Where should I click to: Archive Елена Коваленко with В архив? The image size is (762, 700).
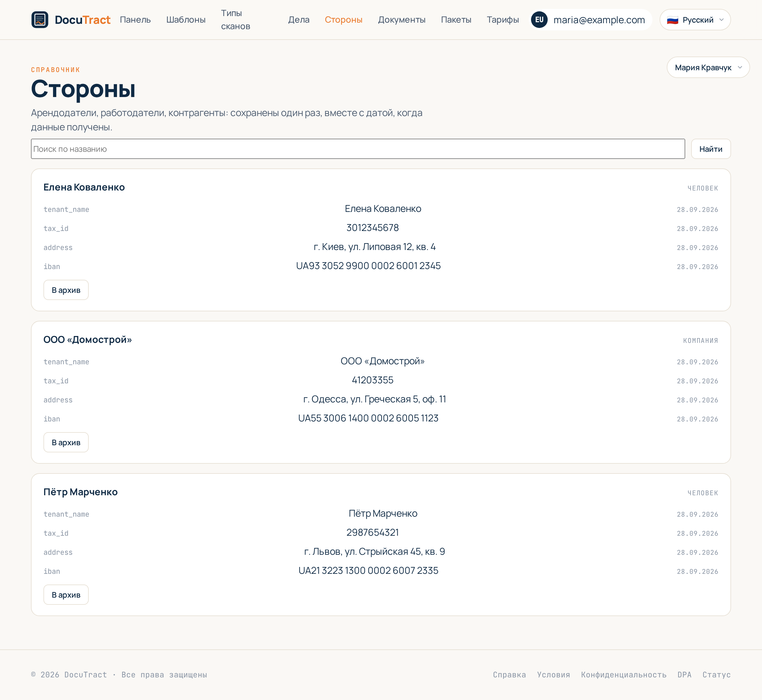pyautogui.click(x=66, y=290)
